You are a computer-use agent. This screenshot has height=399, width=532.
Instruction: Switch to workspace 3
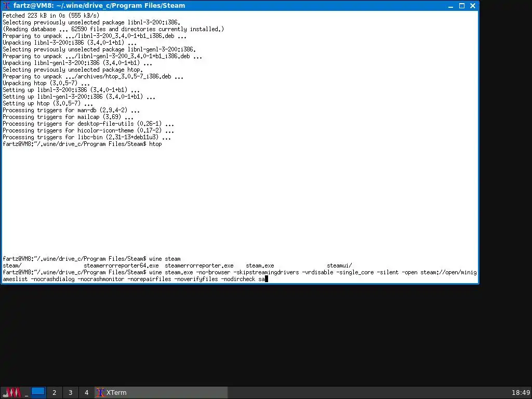[x=70, y=393]
